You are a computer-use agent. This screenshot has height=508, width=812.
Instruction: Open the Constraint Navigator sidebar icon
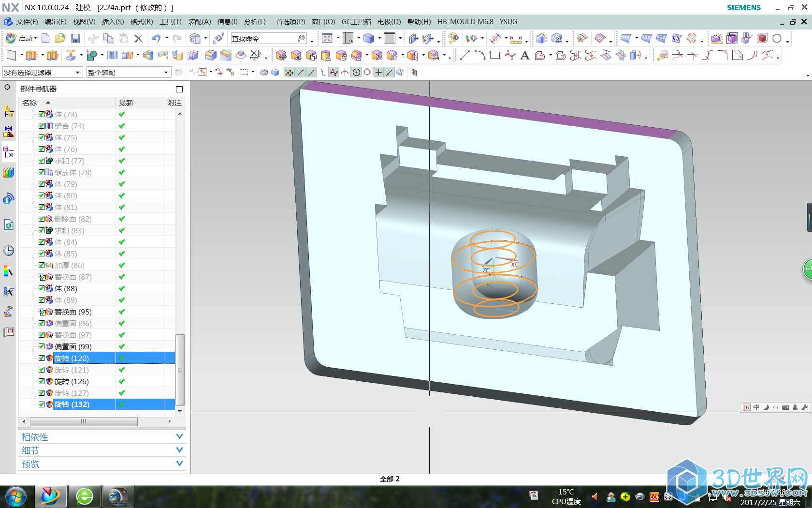coord(9,132)
